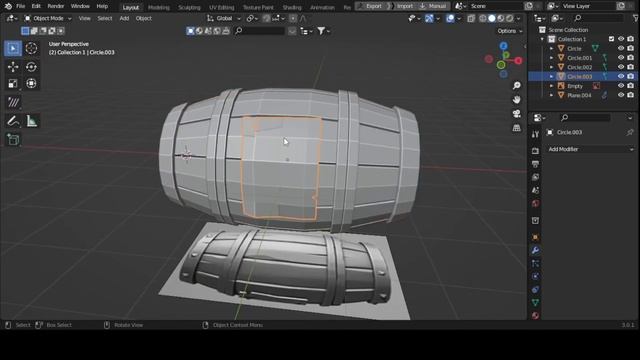Activate the Add Cube tool

pyautogui.click(x=13, y=140)
